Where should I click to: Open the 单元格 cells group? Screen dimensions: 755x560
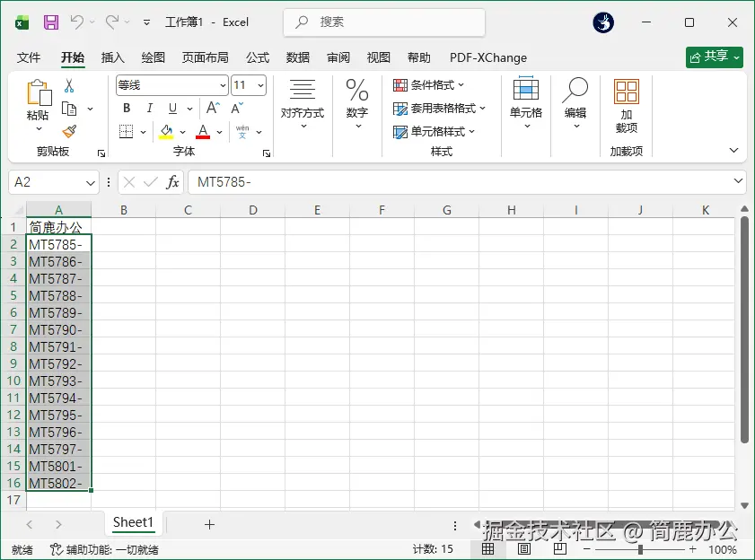(x=526, y=103)
